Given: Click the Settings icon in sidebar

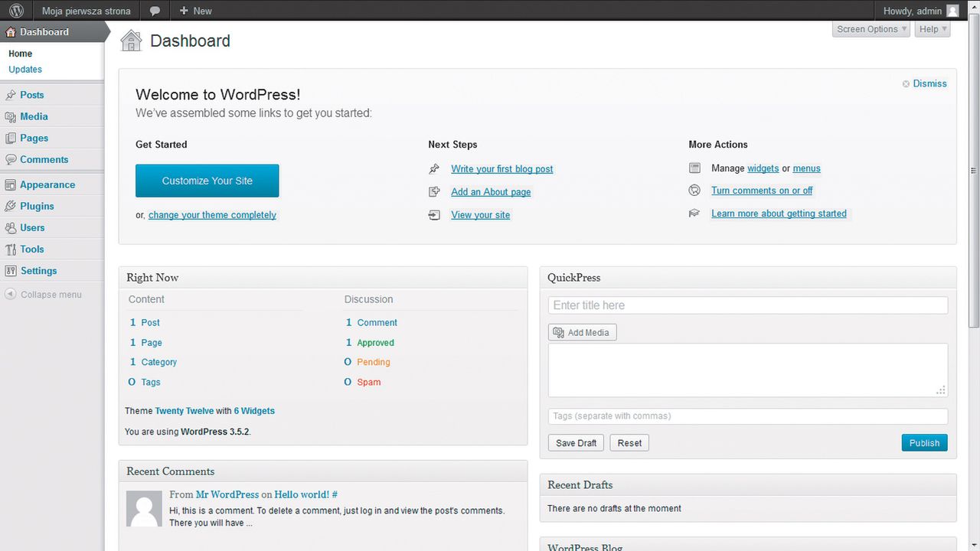Looking at the screenshot, I should pyautogui.click(x=11, y=270).
